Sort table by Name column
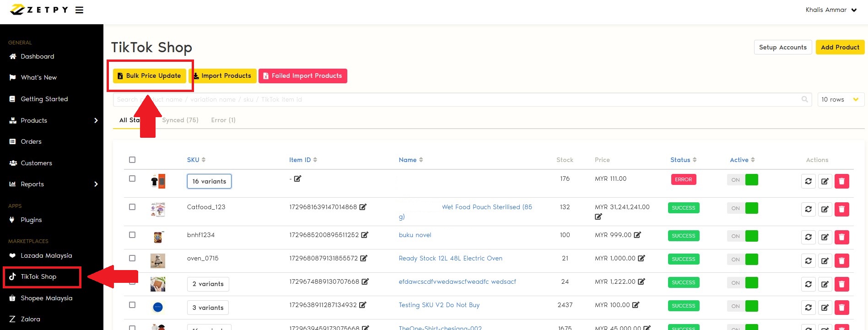 [410, 160]
